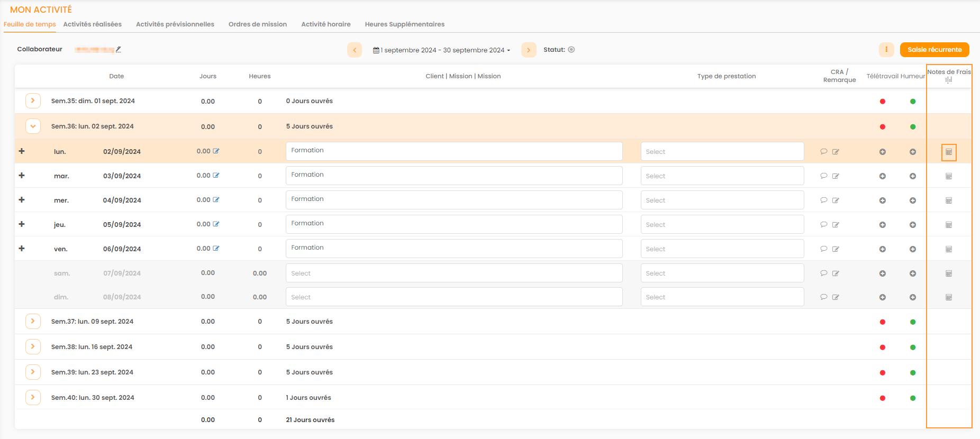Click Type de prestation Select field for Monday
The width and height of the screenshot is (980, 439).
[722, 152]
